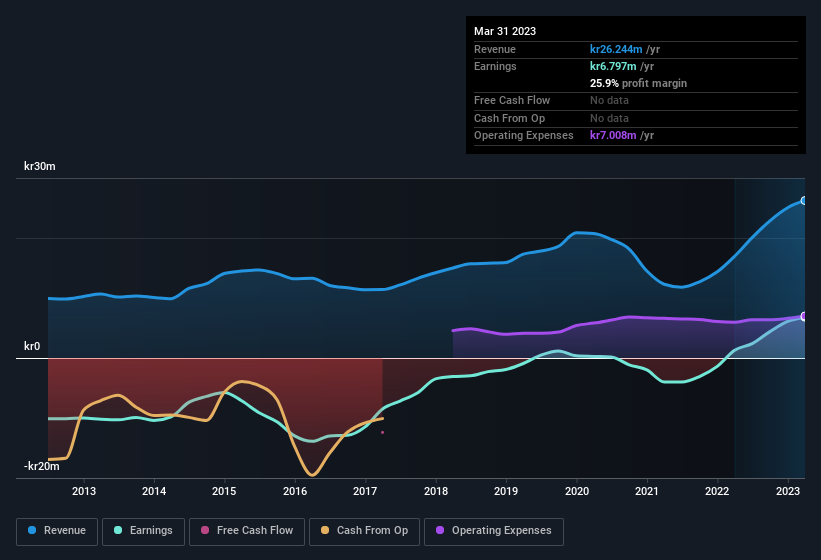
Task: Click the 2013 x-axis label
Action: point(84,491)
